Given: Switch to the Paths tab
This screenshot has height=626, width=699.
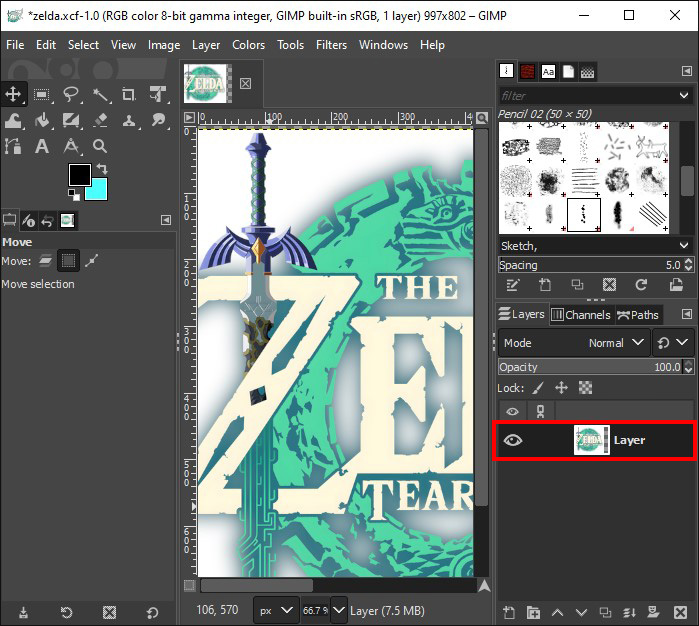Looking at the screenshot, I should (x=638, y=315).
